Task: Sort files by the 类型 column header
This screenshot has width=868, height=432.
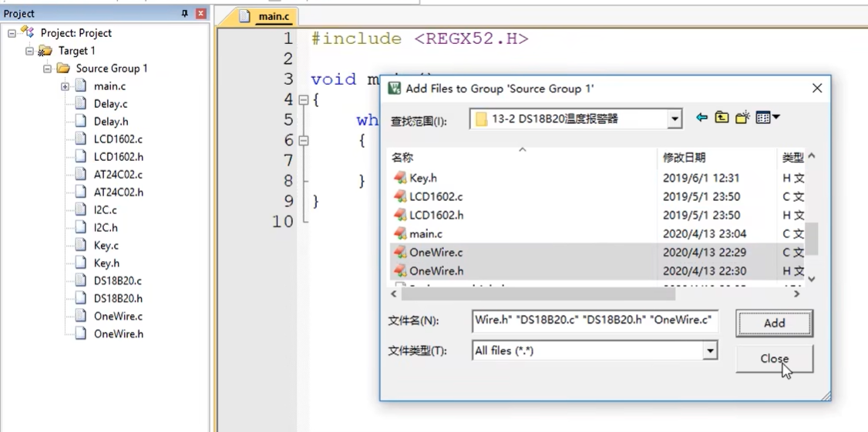Action: (792, 158)
